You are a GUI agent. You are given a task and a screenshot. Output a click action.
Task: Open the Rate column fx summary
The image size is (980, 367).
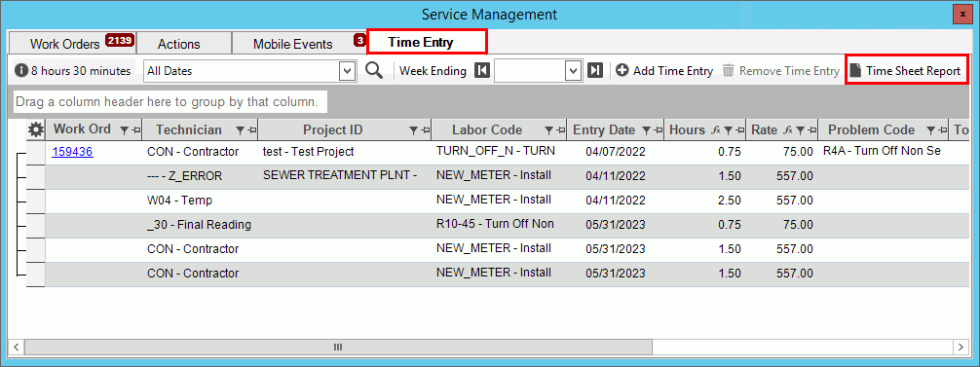(x=787, y=130)
